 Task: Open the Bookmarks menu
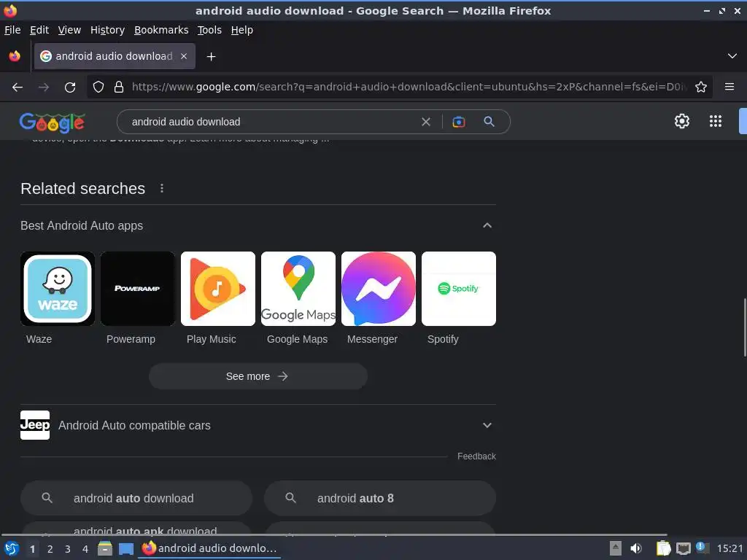point(161,30)
